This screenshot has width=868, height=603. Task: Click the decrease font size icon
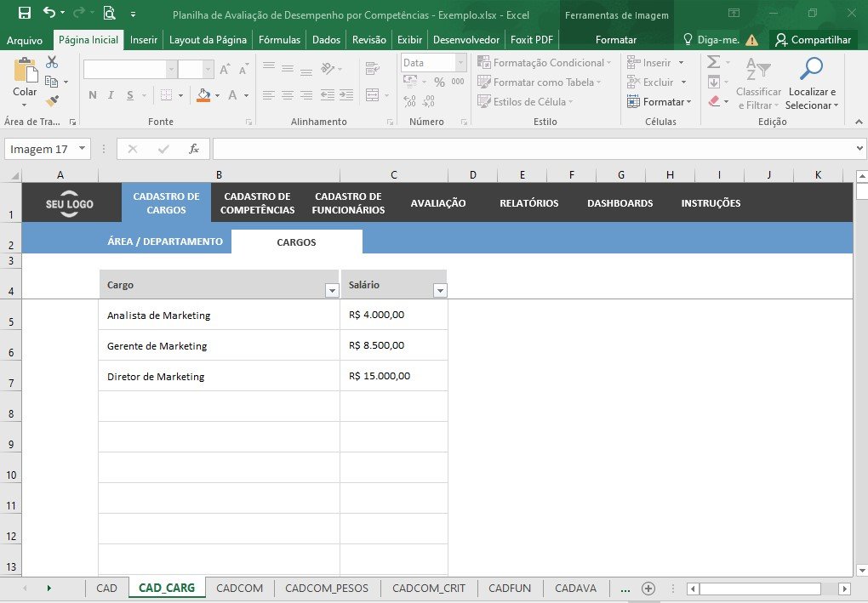[243, 69]
